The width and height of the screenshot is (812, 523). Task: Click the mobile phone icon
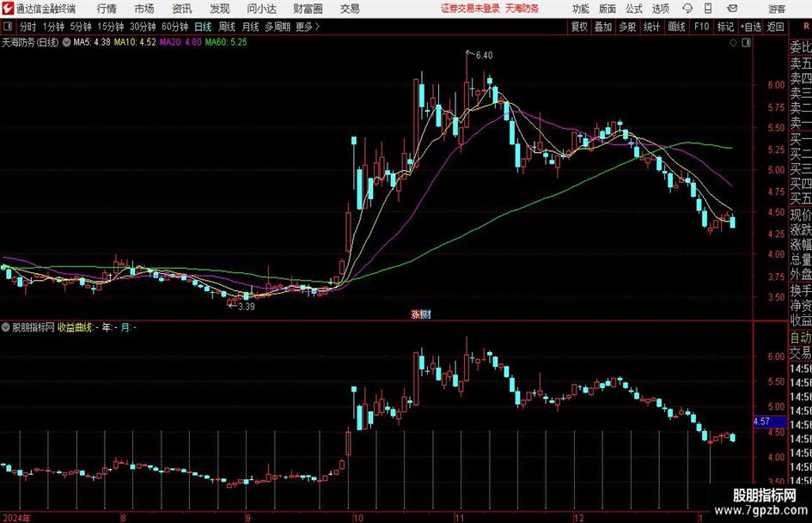point(708,9)
